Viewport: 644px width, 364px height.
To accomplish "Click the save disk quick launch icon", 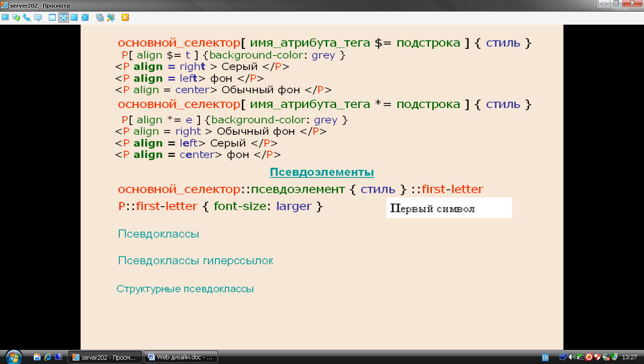I will (x=37, y=357).
